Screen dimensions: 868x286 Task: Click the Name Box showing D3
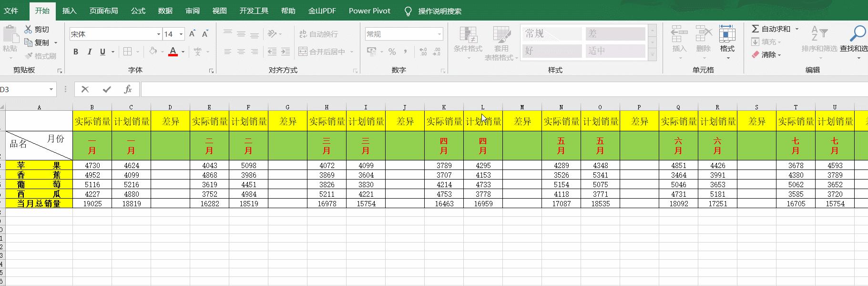tap(28, 89)
